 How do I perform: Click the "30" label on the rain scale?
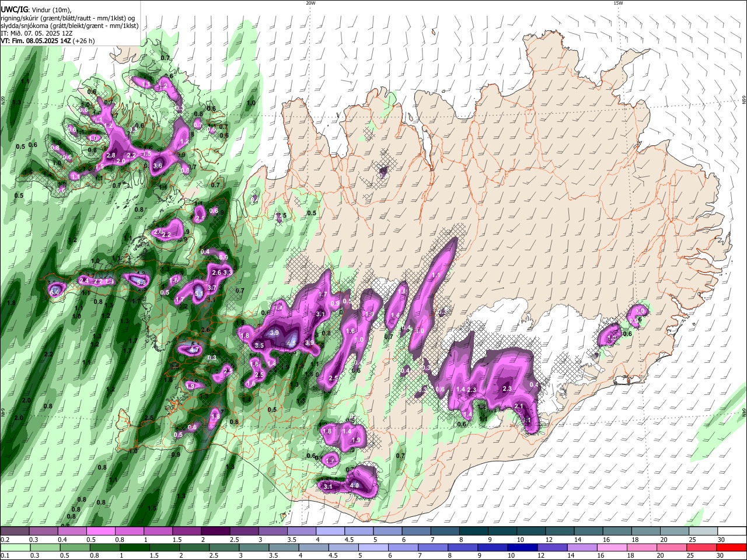click(721, 556)
